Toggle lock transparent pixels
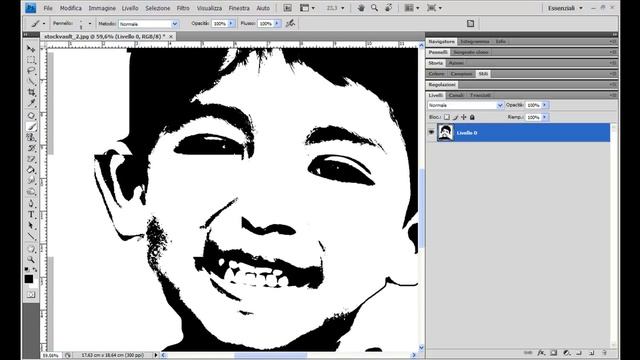This screenshot has height=360, width=640. tap(447, 117)
